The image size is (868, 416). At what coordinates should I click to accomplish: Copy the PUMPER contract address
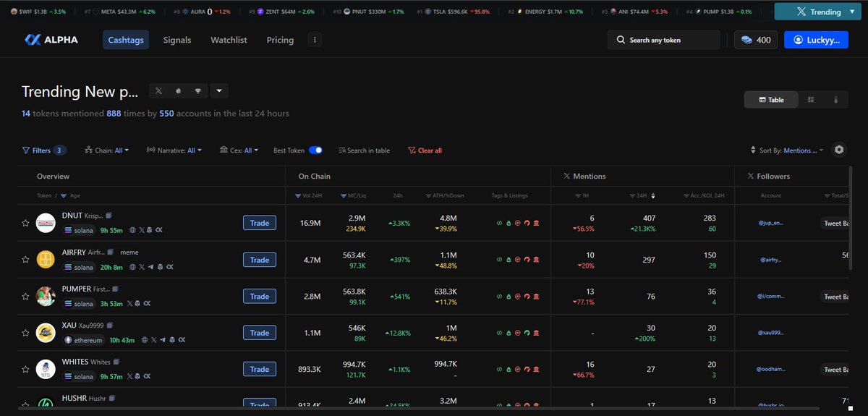click(x=115, y=289)
